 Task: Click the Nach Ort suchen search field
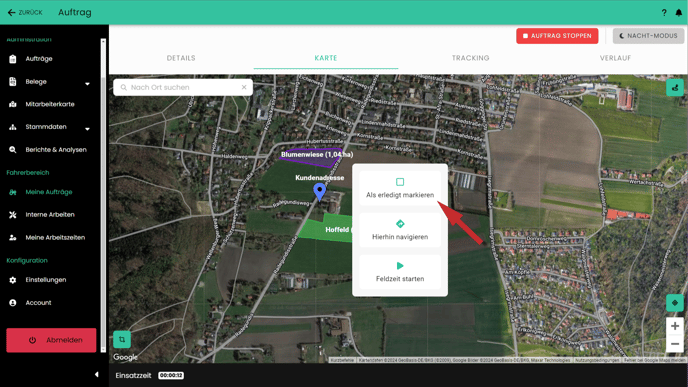(183, 87)
